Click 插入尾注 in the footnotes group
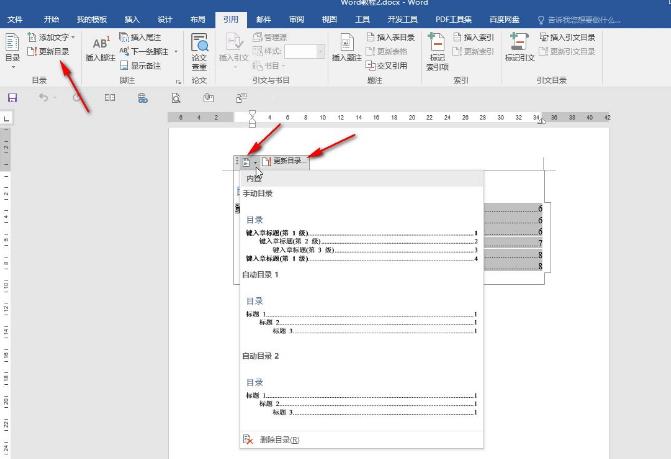Viewport: 671px width, 459px height. click(x=140, y=38)
